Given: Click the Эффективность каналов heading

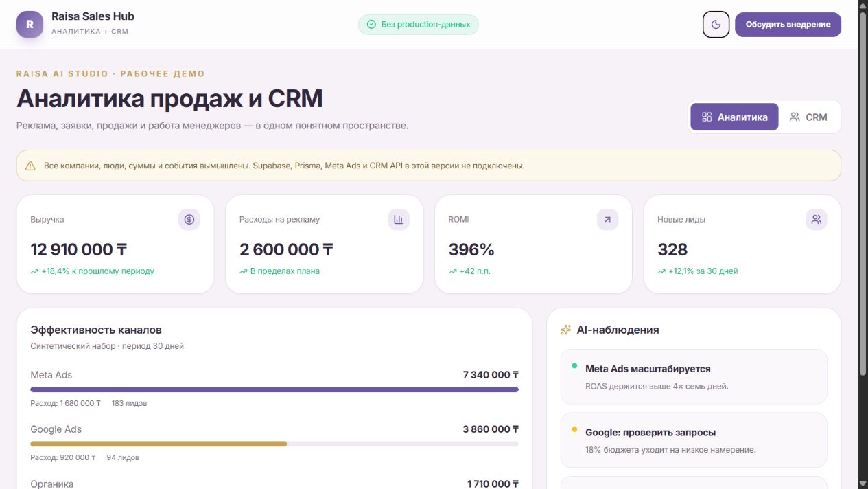Looking at the screenshot, I should tap(96, 330).
